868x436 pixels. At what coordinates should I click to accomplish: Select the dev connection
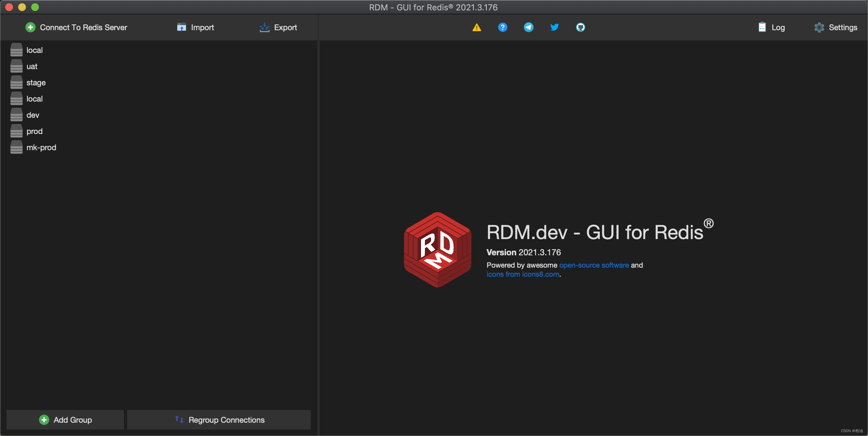coord(33,115)
